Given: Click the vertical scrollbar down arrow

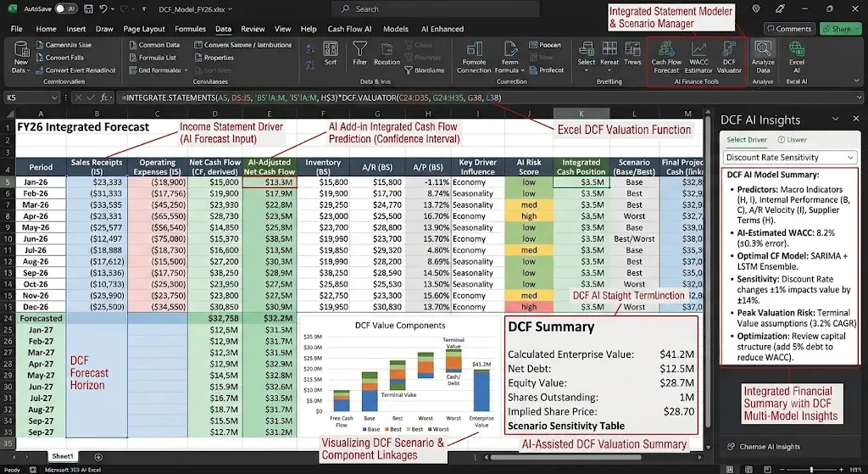Looking at the screenshot, I should (708, 447).
